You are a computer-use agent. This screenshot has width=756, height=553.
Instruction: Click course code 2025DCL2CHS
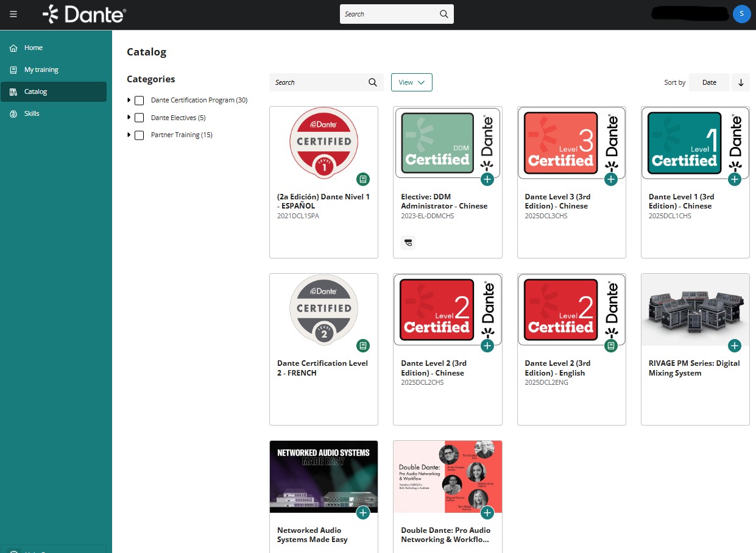click(422, 382)
